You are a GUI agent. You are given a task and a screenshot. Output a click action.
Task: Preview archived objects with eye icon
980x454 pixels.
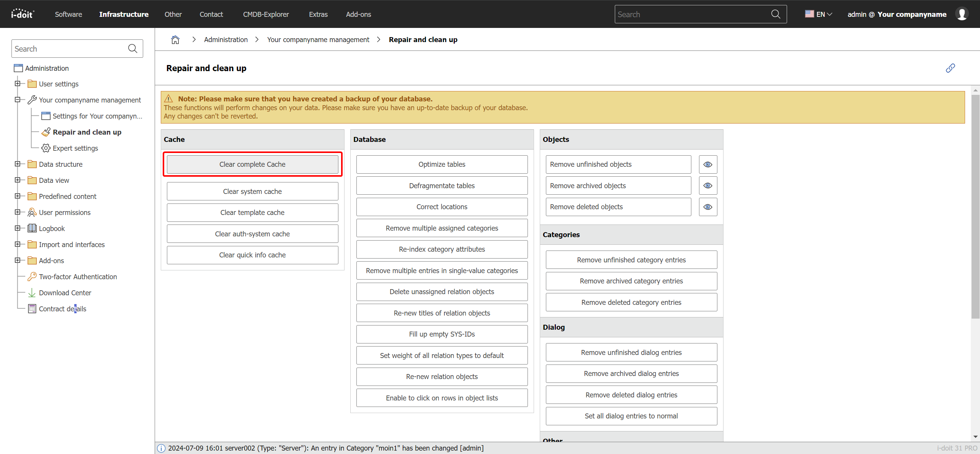coord(708,186)
